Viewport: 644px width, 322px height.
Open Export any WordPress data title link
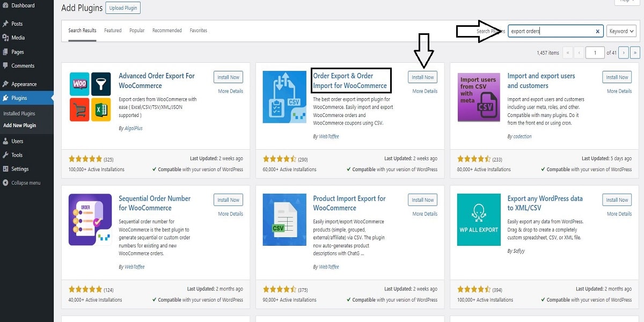coord(545,203)
